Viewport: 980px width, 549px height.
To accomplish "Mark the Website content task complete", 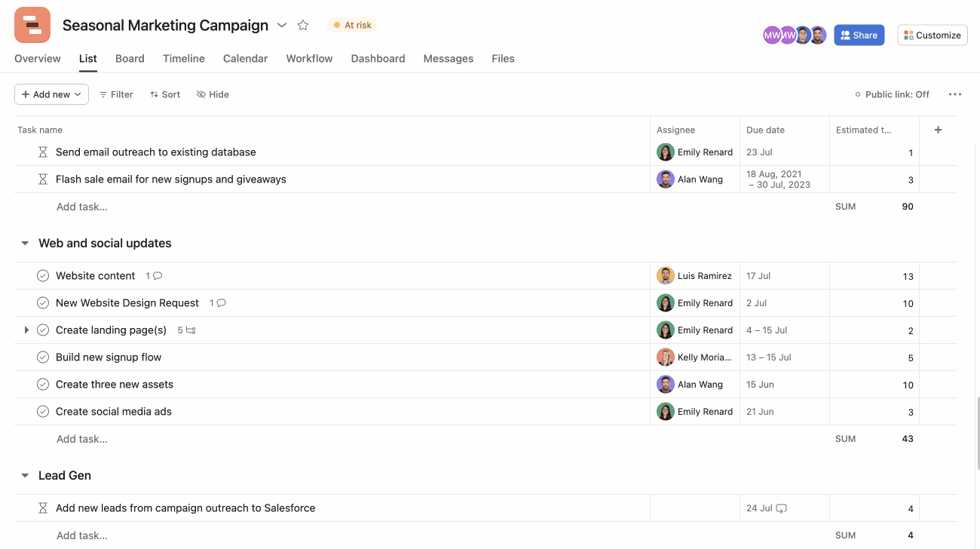I will (43, 275).
